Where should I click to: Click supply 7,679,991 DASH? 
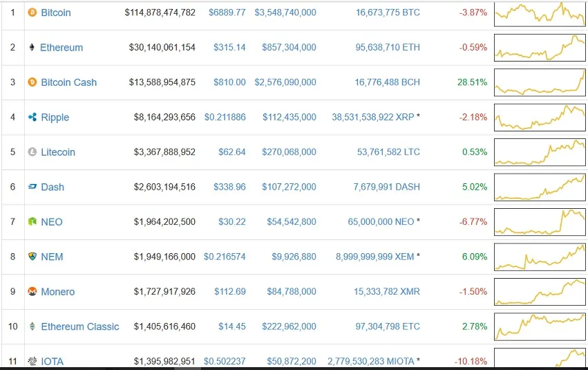click(x=387, y=187)
